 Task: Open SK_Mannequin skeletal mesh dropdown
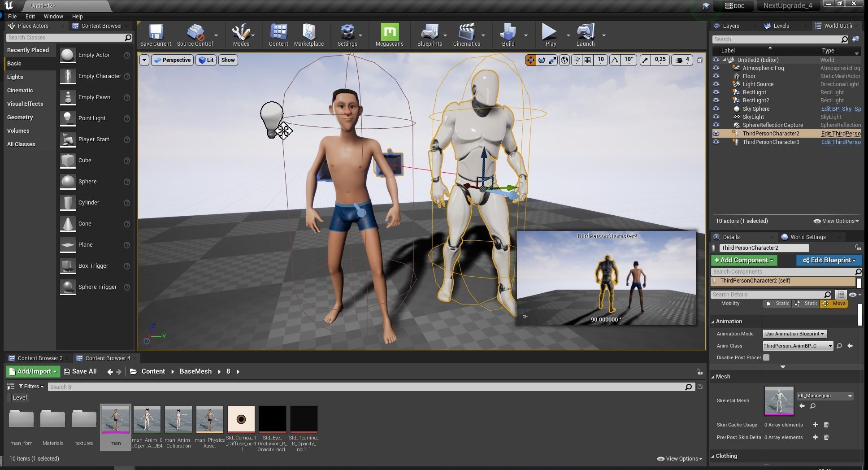pyautogui.click(x=825, y=396)
